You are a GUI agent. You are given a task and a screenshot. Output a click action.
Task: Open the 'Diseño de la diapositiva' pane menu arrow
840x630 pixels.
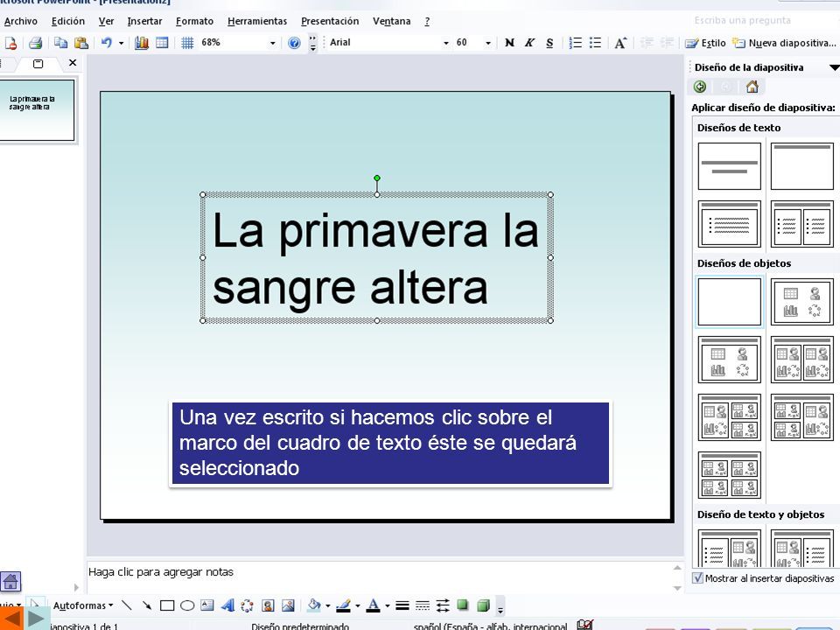click(834, 67)
